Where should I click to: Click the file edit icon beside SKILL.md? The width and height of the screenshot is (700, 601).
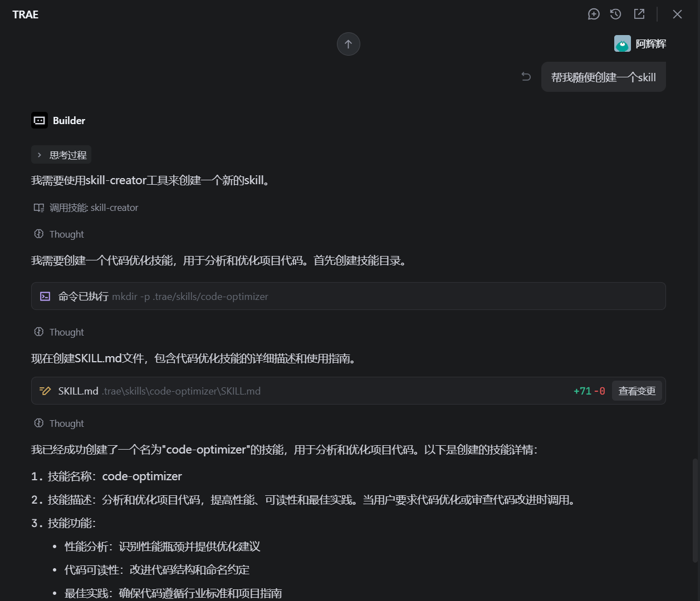45,391
